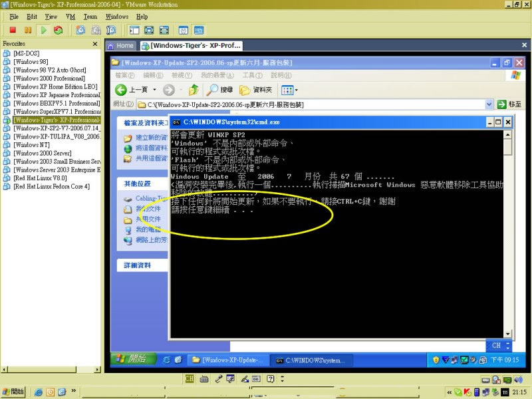This screenshot has height=399, width=532.
Task: Expand hidden host tray icons chevron
Action: 450,392
